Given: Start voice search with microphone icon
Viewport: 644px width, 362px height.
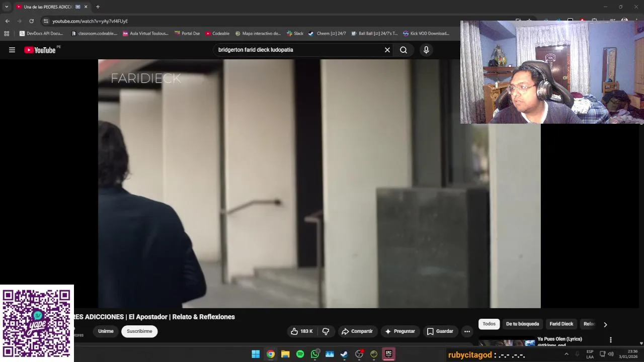Looking at the screenshot, I should (x=426, y=50).
